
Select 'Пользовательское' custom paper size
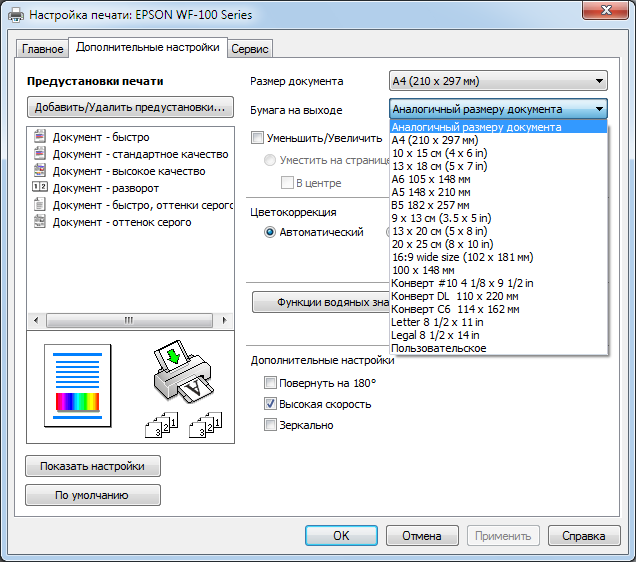pos(498,347)
